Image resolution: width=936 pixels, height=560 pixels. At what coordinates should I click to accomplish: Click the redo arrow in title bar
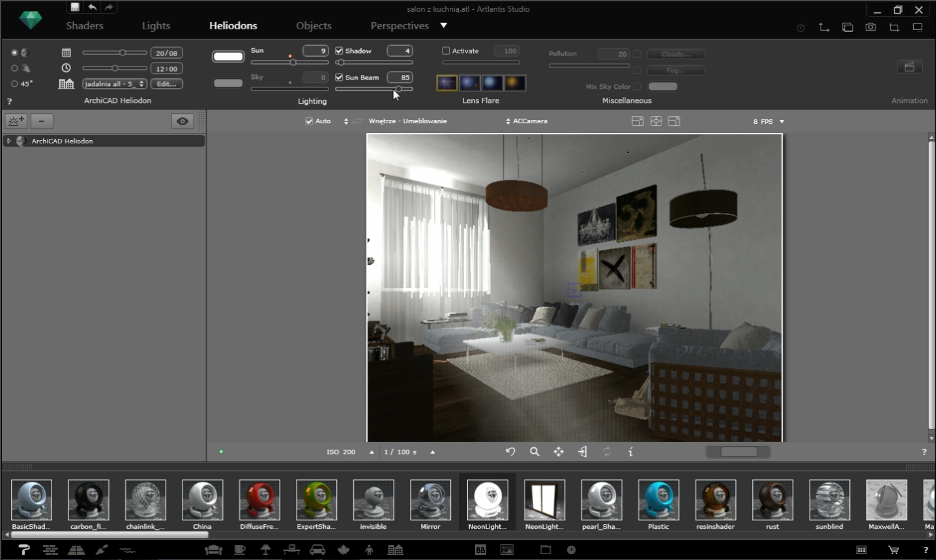109,7
